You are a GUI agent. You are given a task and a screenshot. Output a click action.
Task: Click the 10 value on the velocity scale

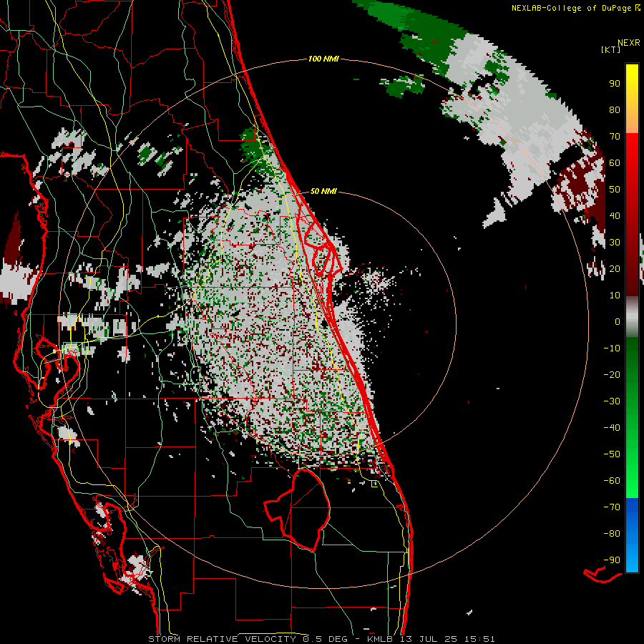(615, 296)
